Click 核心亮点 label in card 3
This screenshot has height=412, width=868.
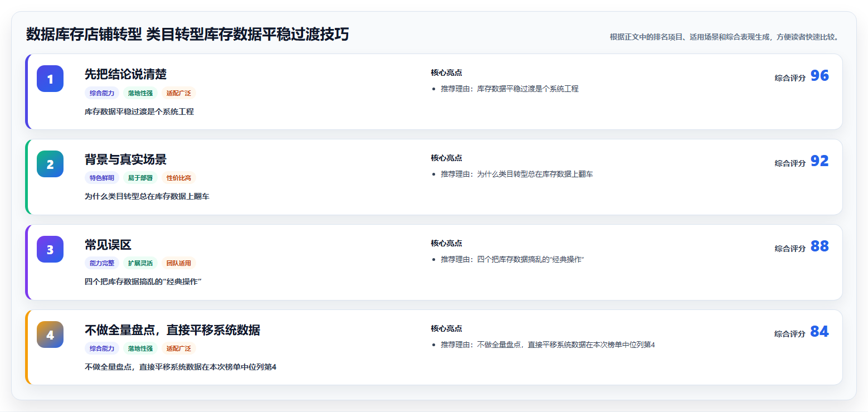pyautogui.click(x=446, y=243)
